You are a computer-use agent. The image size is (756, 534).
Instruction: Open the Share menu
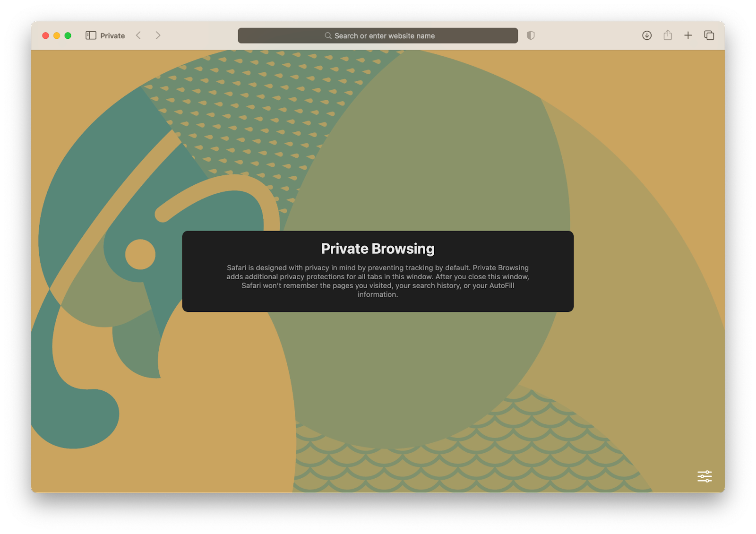668,35
